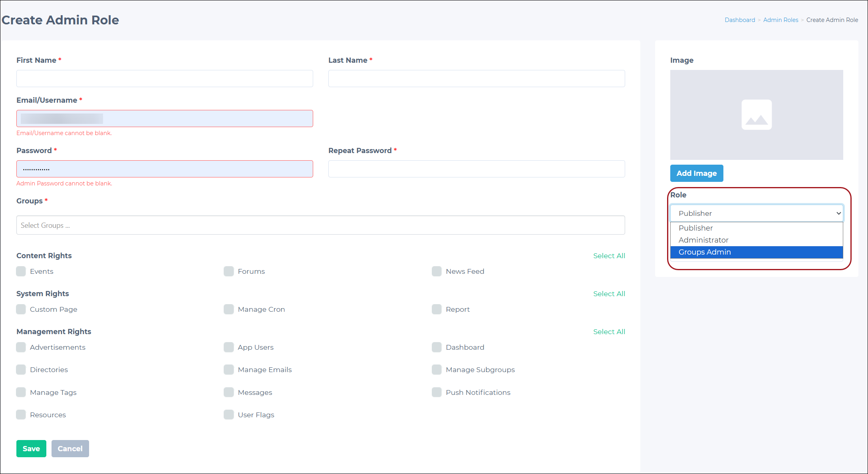Viewport: 868px width, 474px height.
Task: Enable the User Flags checkbox
Action: pyautogui.click(x=229, y=415)
